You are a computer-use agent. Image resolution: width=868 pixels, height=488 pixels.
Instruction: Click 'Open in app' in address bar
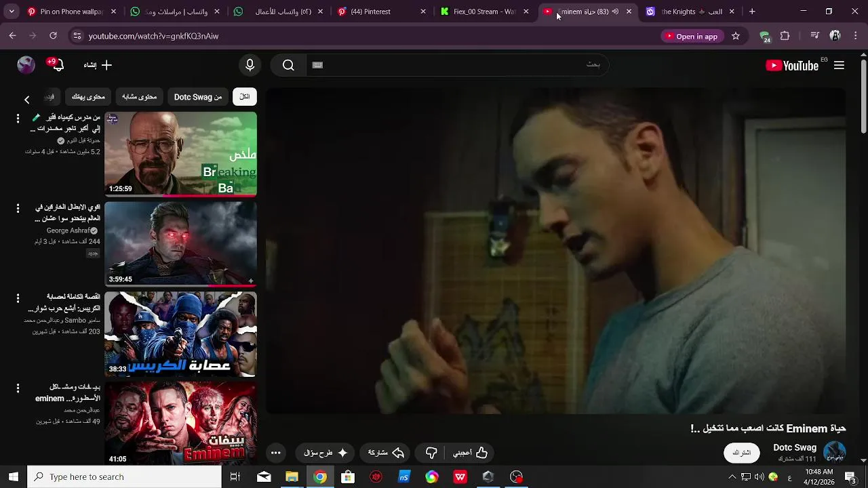[x=692, y=36]
